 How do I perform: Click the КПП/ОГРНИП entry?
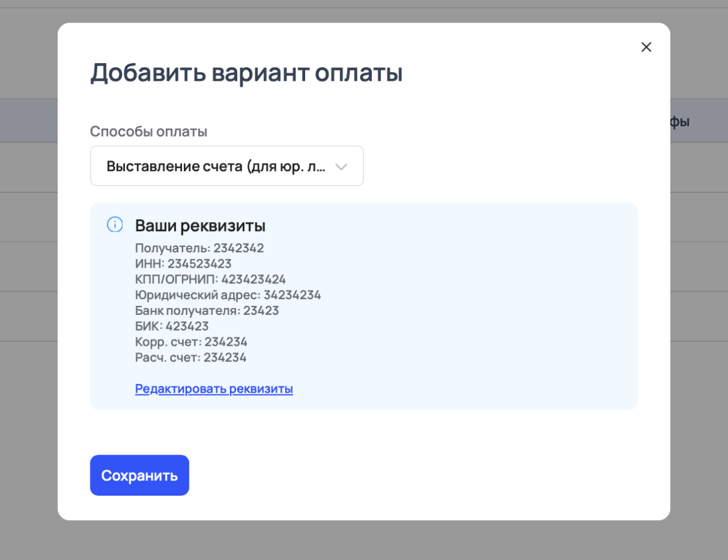[x=211, y=279]
